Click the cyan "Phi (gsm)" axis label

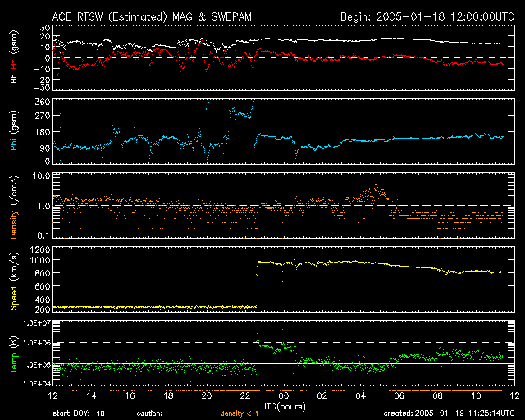[14, 130]
